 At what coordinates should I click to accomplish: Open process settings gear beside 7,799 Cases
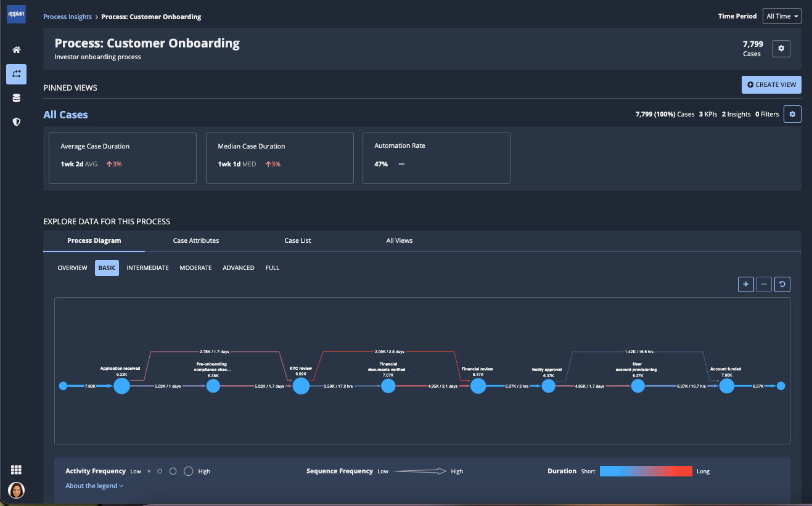click(781, 49)
